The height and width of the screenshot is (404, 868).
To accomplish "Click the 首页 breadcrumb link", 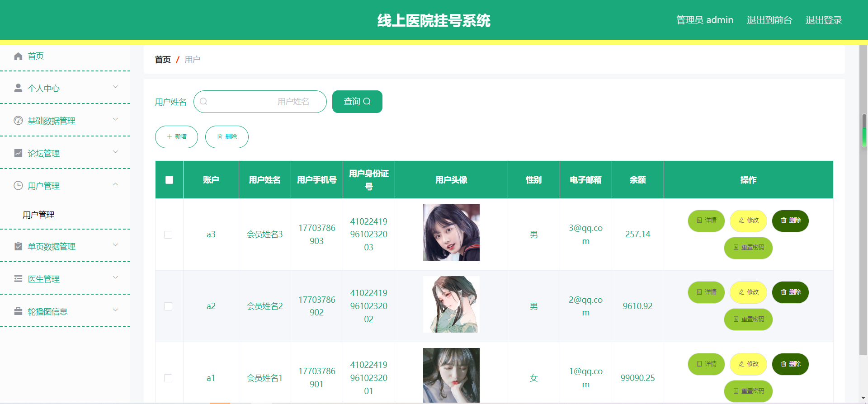I will click(x=163, y=60).
